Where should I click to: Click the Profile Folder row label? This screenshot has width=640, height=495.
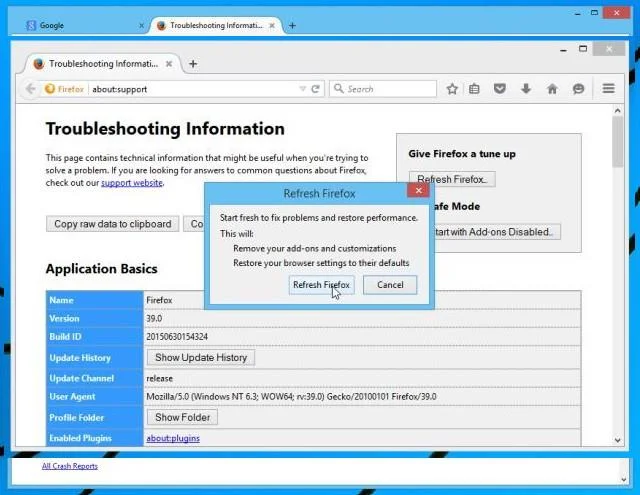pos(76,418)
